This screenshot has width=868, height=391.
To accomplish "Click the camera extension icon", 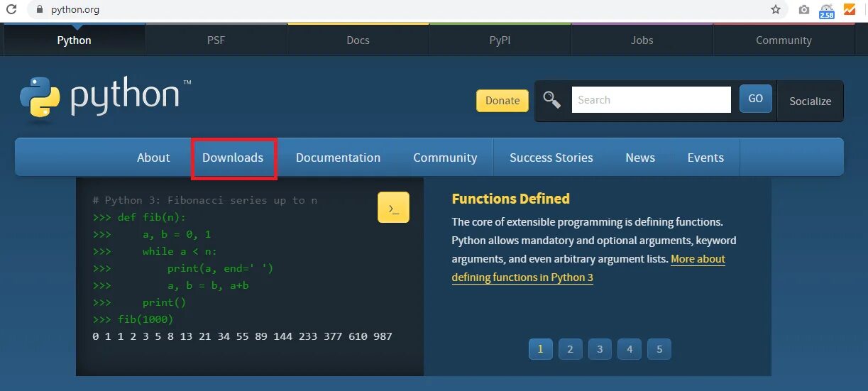I will click(804, 10).
